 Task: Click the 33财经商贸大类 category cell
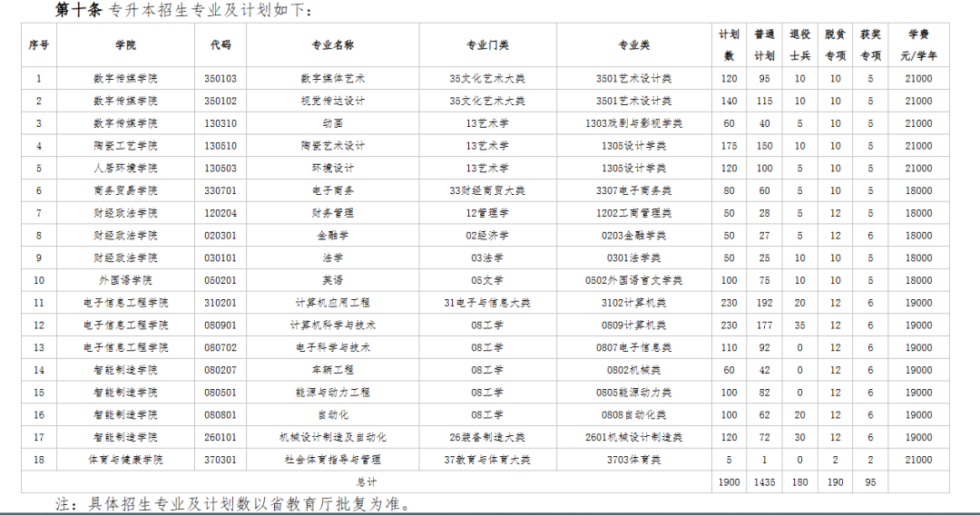487,191
